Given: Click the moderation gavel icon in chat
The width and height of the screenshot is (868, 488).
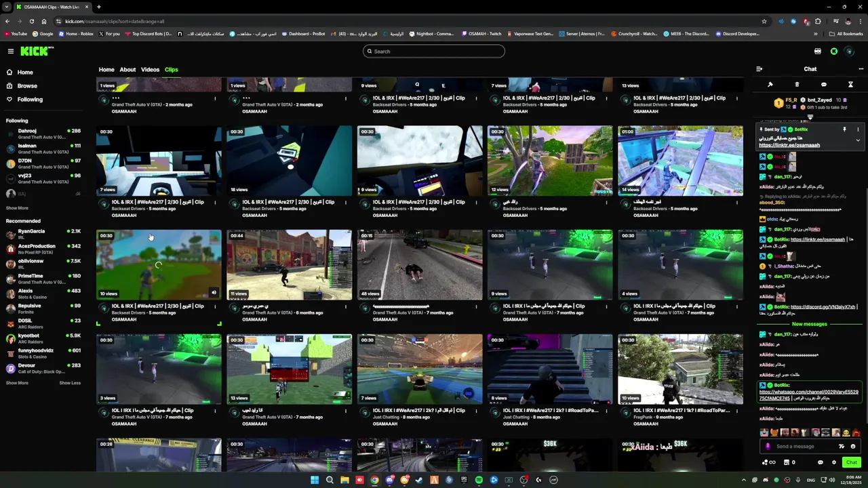Looking at the screenshot, I should (x=770, y=85).
